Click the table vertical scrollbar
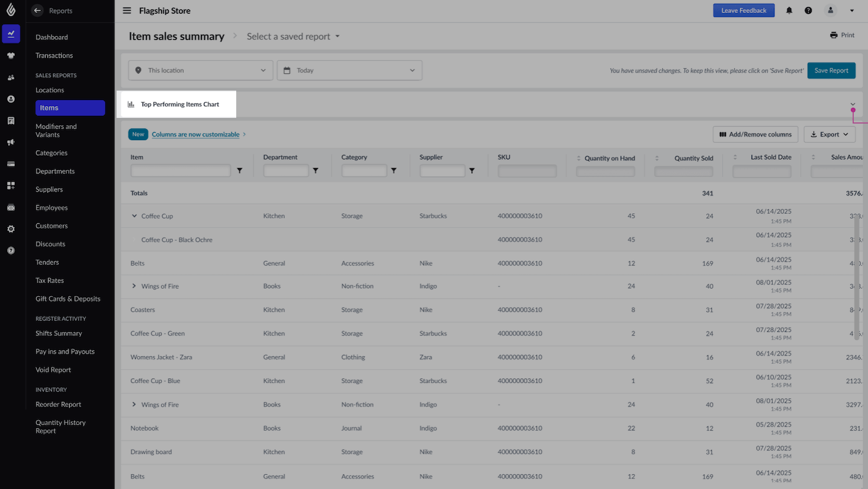The width and height of the screenshot is (868, 489). click(857, 279)
